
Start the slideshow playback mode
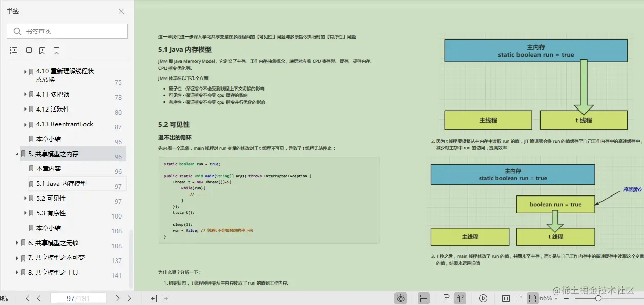pos(483,298)
